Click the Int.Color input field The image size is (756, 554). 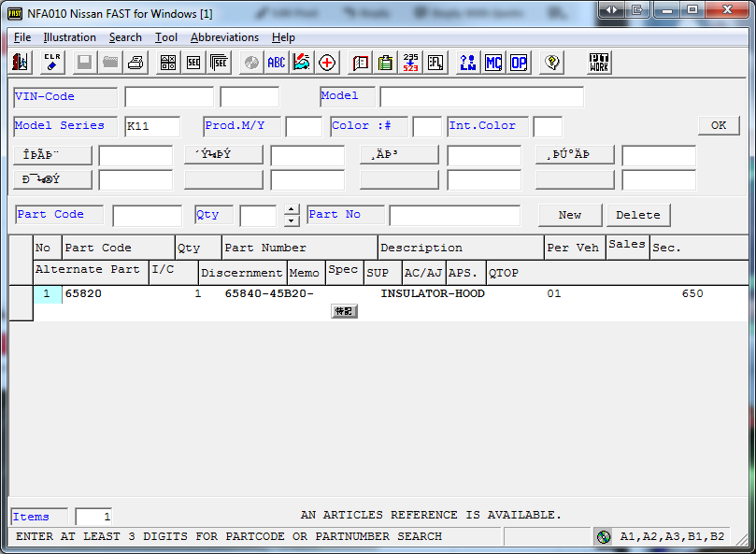[548, 126]
